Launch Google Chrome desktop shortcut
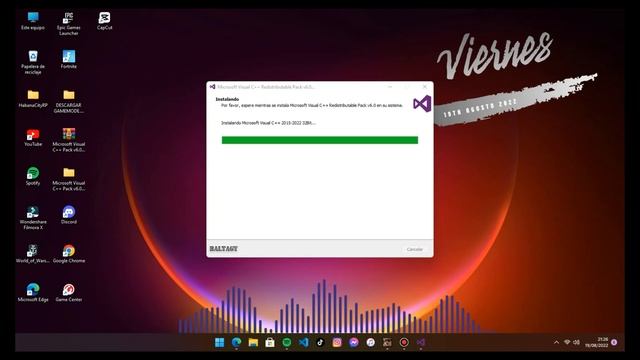 point(69,254)
